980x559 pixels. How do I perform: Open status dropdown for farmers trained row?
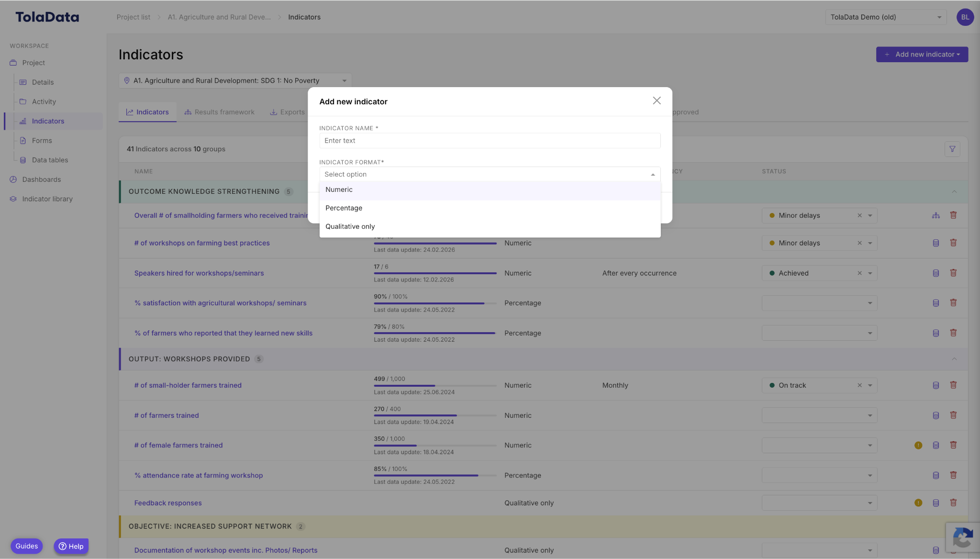(x=819, y=415)
